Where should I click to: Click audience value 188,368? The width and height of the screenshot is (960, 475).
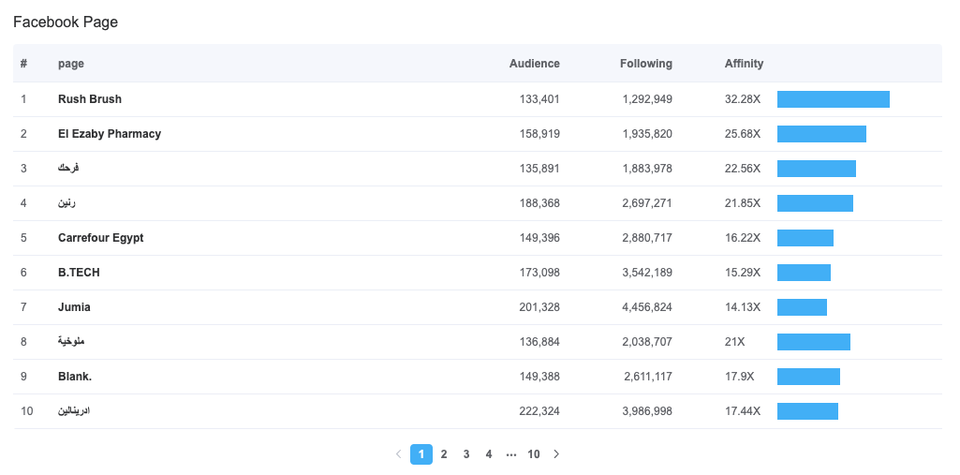tap(539, 203)
